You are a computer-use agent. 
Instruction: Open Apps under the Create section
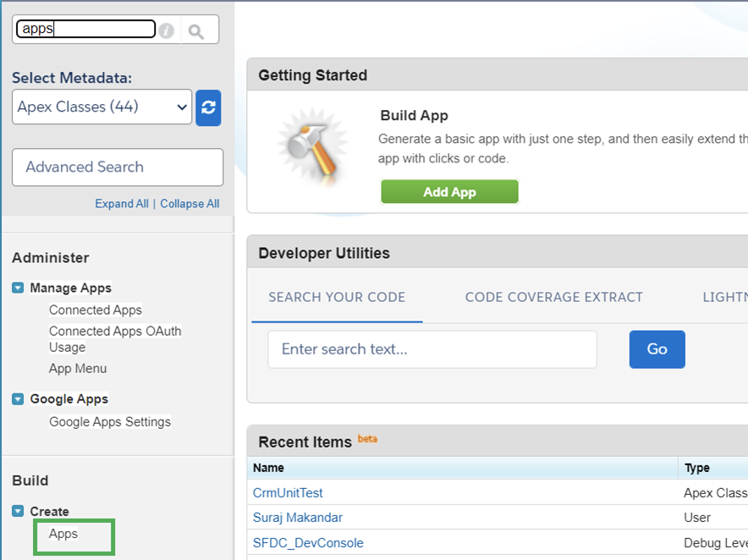[x=63, y=534]
